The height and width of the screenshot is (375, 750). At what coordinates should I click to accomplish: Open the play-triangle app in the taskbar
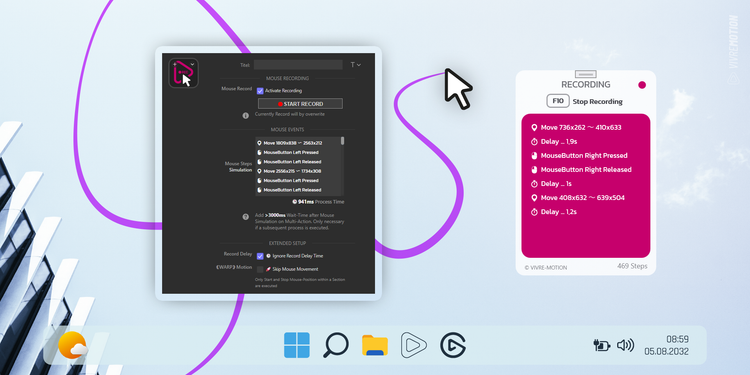(x=413, y=345)
